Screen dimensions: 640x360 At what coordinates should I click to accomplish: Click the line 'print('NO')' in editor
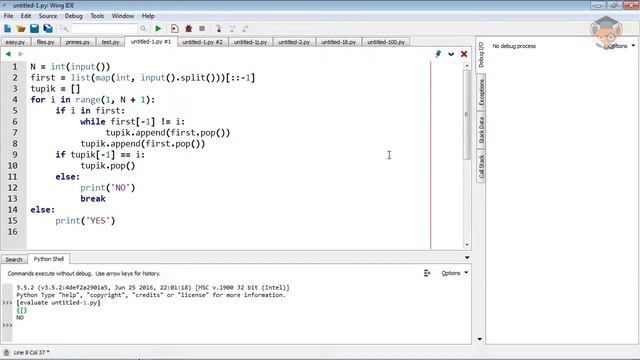(107, 188)
